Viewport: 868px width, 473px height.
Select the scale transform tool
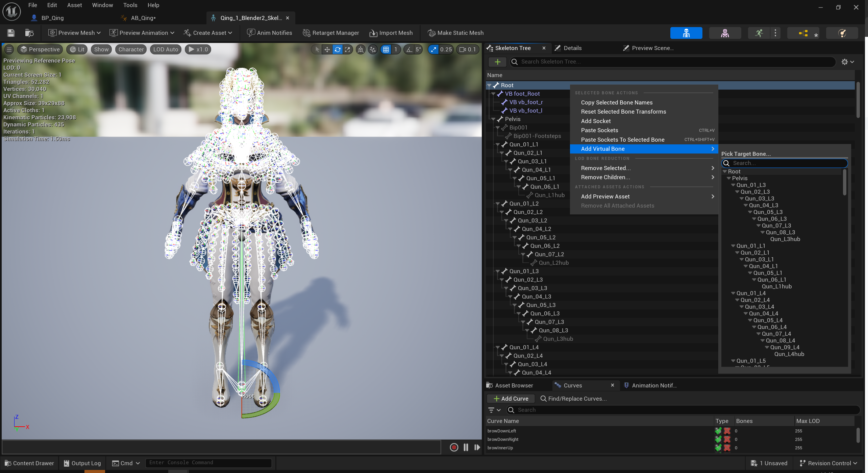tap(347, 50)
